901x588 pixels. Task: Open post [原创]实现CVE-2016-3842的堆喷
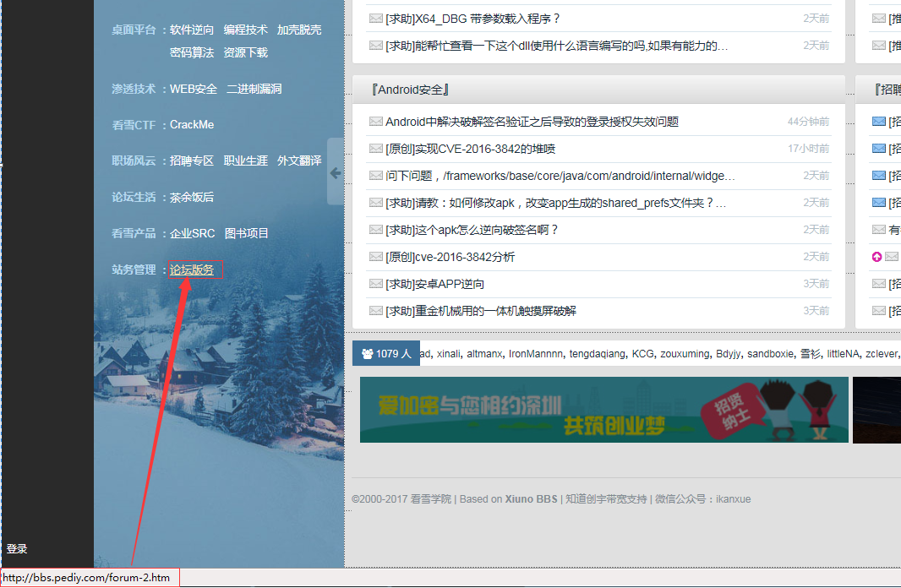[x=471, y=149]
